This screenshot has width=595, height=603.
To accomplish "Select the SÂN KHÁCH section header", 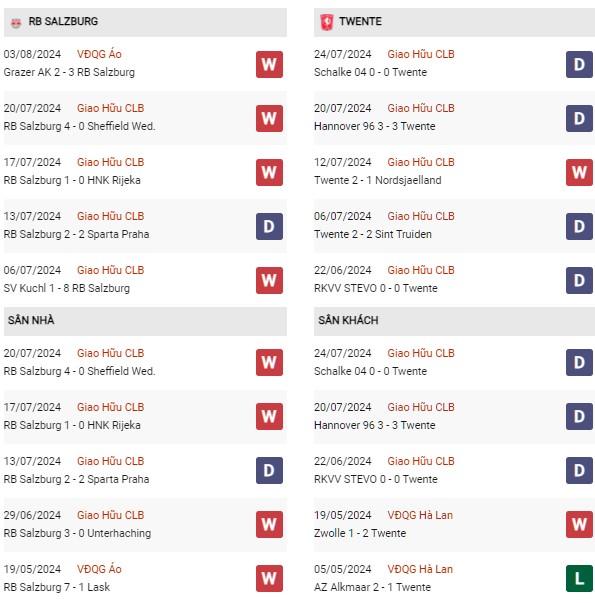I will [454, 320].
